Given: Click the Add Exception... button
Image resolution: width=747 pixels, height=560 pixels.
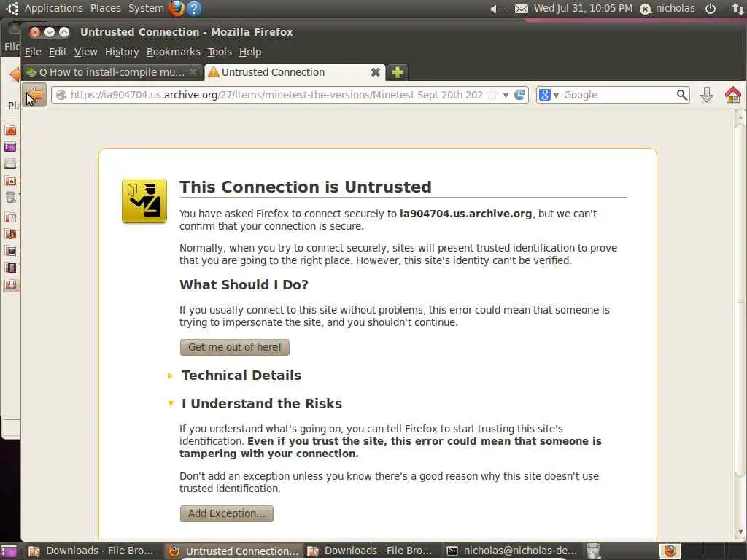Looking at the screenshot, I should click(x=226, y=513).
